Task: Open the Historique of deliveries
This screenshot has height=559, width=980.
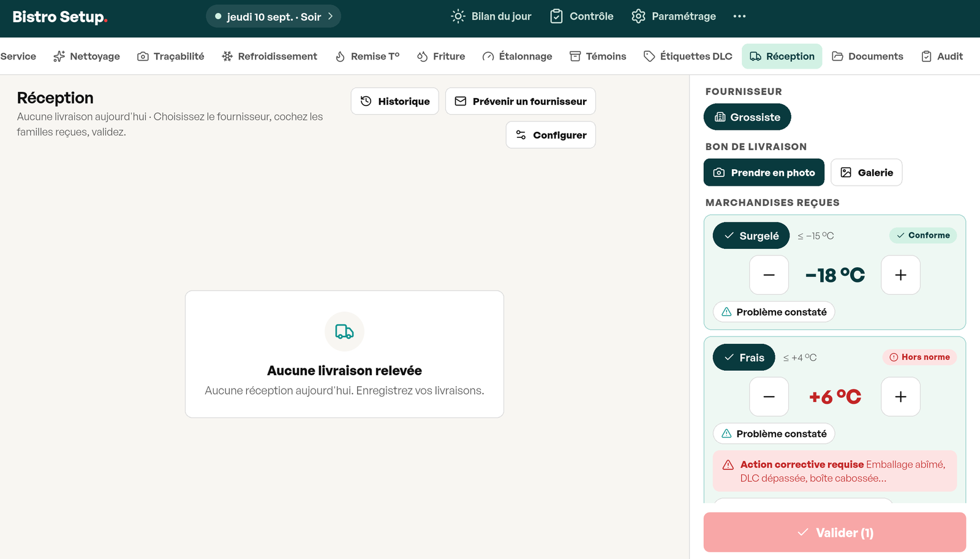Action: point(395,101)
